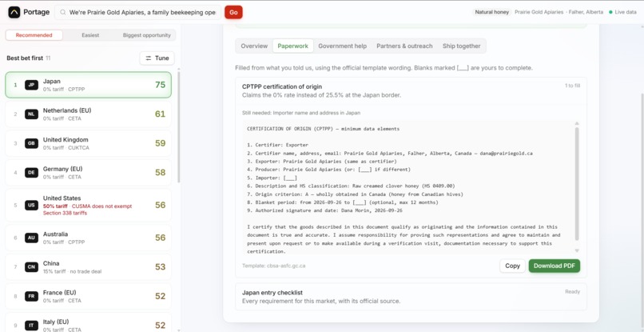
Task: Open the Tune button
Action: coord(157,58)
